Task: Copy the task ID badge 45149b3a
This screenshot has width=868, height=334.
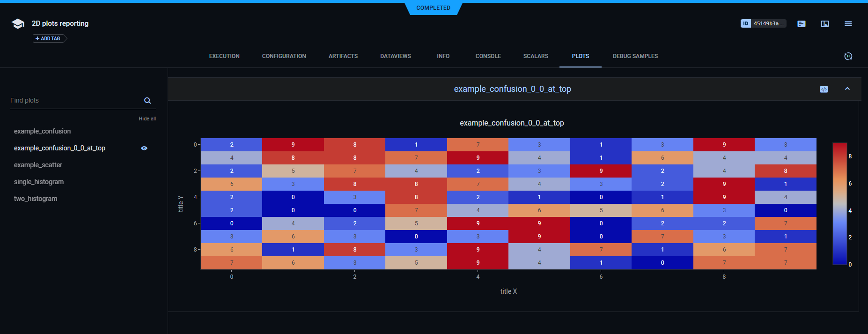Action: [x=763, y=23]
